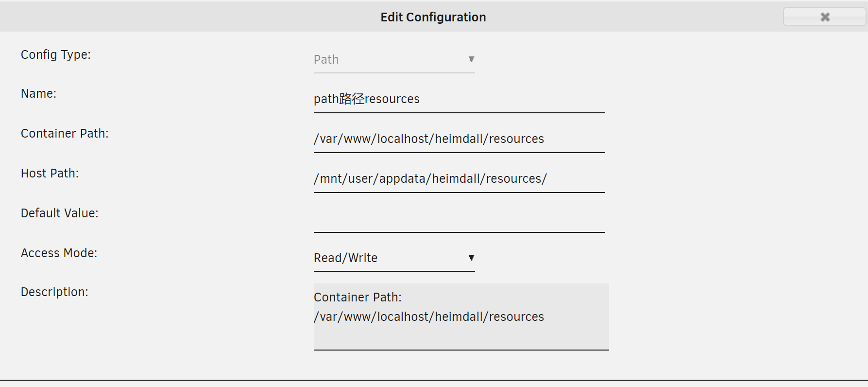The image size is (868, 387).
Task: Click the "Config Type:" label
Action: point(56,55)
